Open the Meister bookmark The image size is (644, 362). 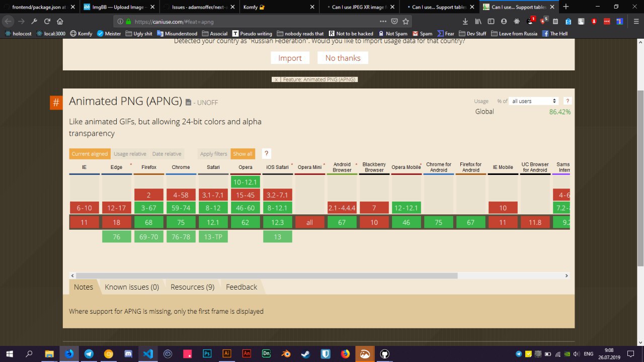point(109,34)
